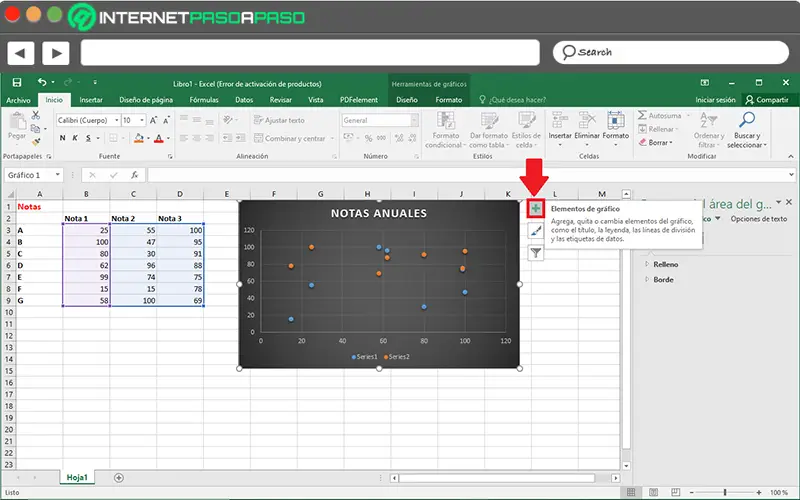Screen dimensions: 800x500
Task: Click the Borrar eraser icon
Action: tap(643, 142)
